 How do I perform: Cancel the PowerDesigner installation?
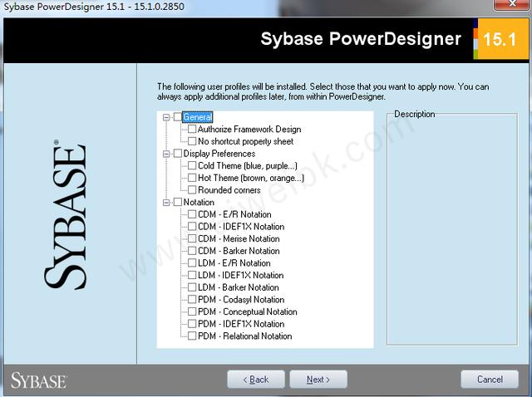[490, 380]
